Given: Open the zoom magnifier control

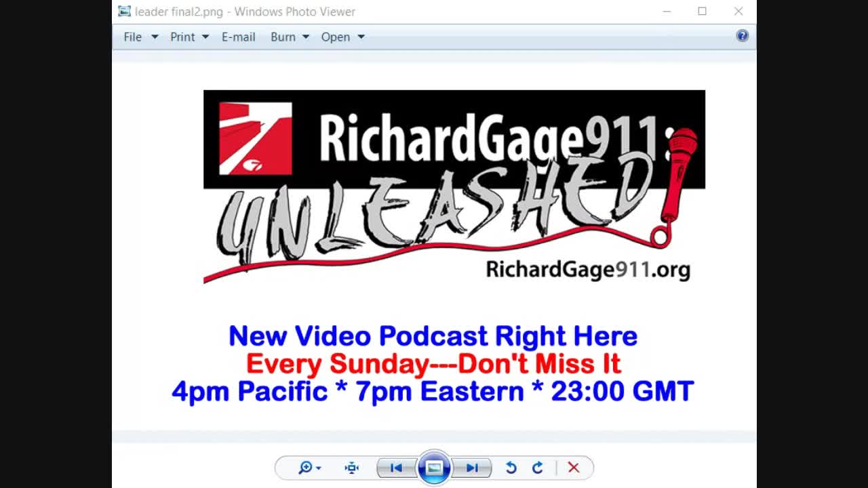Looking at the screenshot, I should tap(305, 468).
